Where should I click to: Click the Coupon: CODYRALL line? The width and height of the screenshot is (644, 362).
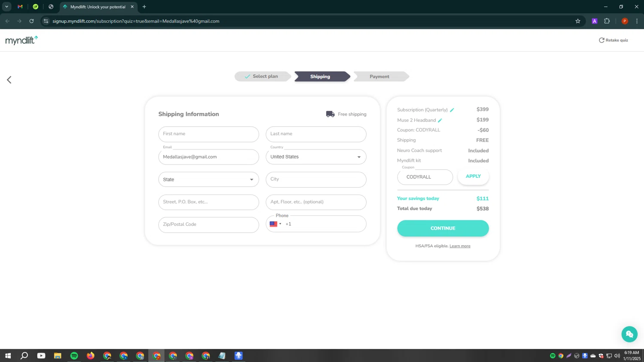pos(443,130)
